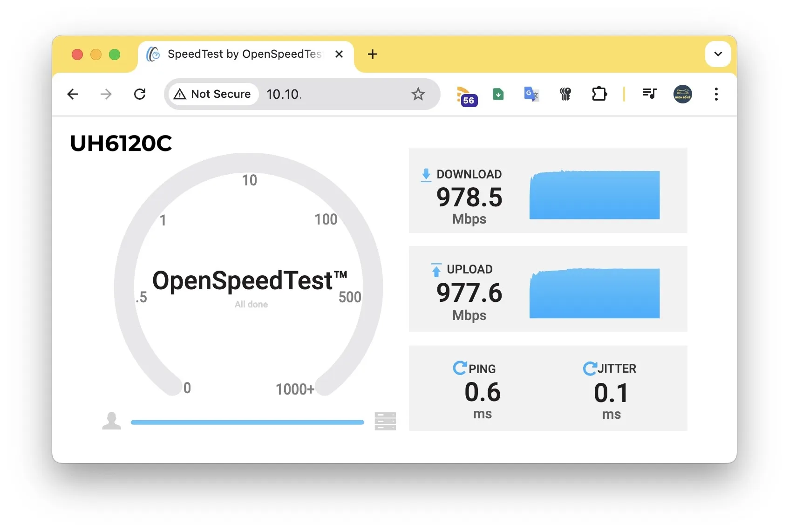Close the SpeedTest browser tab

[x=339, y=55]
